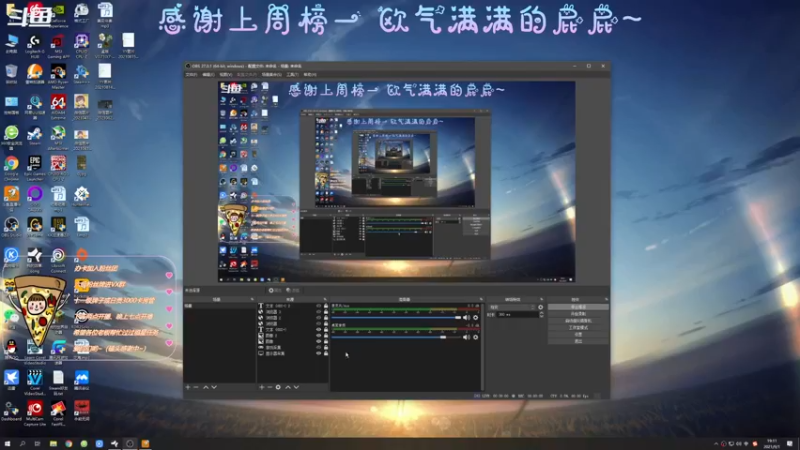Open OBS 设置 settings button
This screenshot has height=450, width=800.
pyautogui.click(x=578, y=335)
